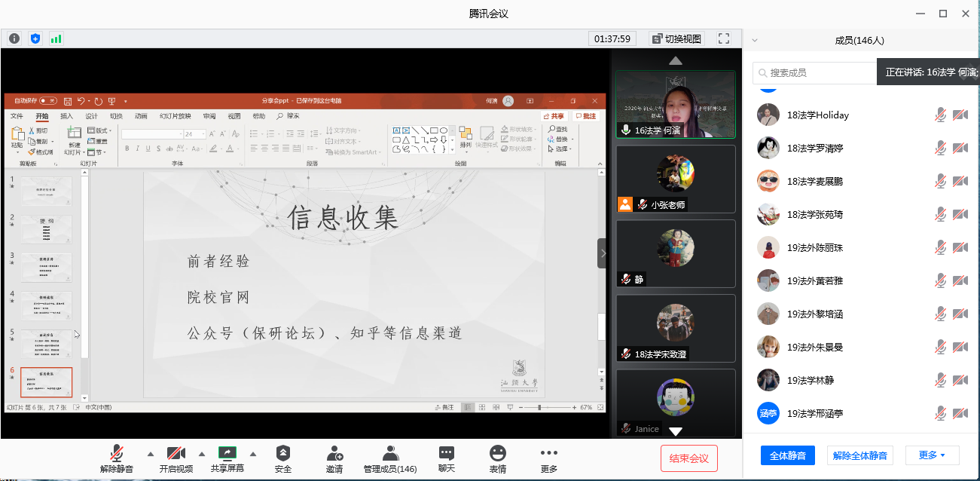The width and height of the screenshot is (980, 481).
Task: Turn on camera with 开启视频
Action: coord(176,458)
